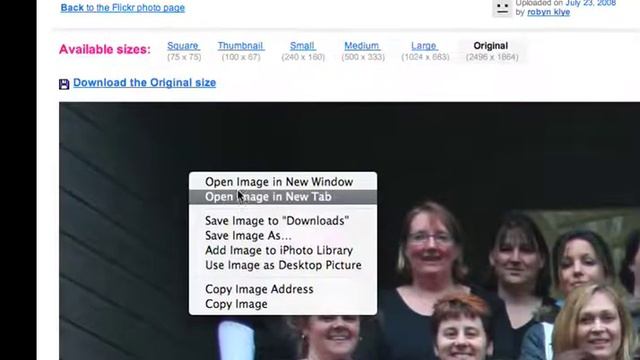This screenshot has height=360, width=640.
Task: Save Image to "Downloads" from context menu
Action: 283,221
